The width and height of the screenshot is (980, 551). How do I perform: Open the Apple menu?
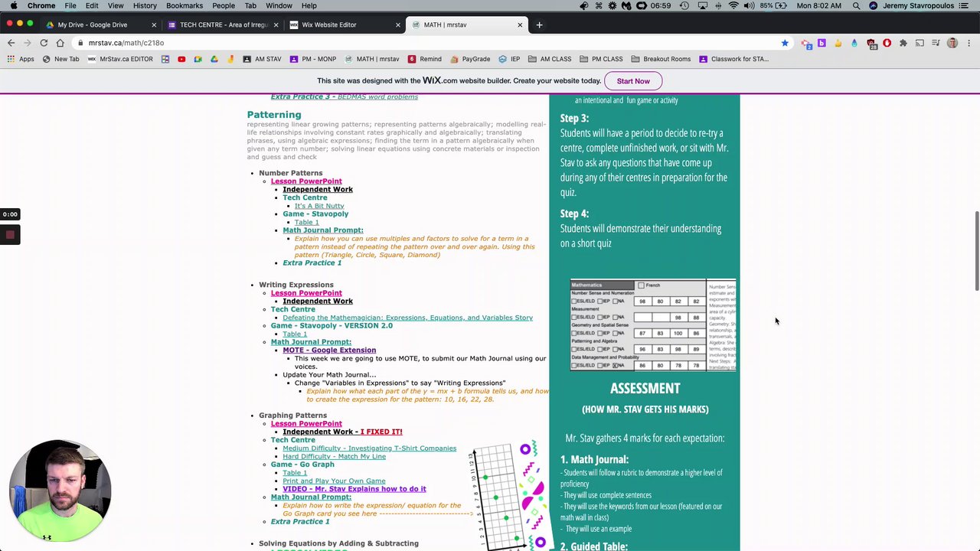coord(13,5)
